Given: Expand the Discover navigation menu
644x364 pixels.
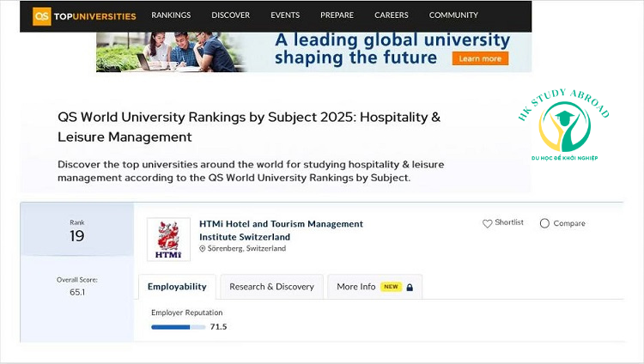Looking at the screenshot, I should [230, 15].
